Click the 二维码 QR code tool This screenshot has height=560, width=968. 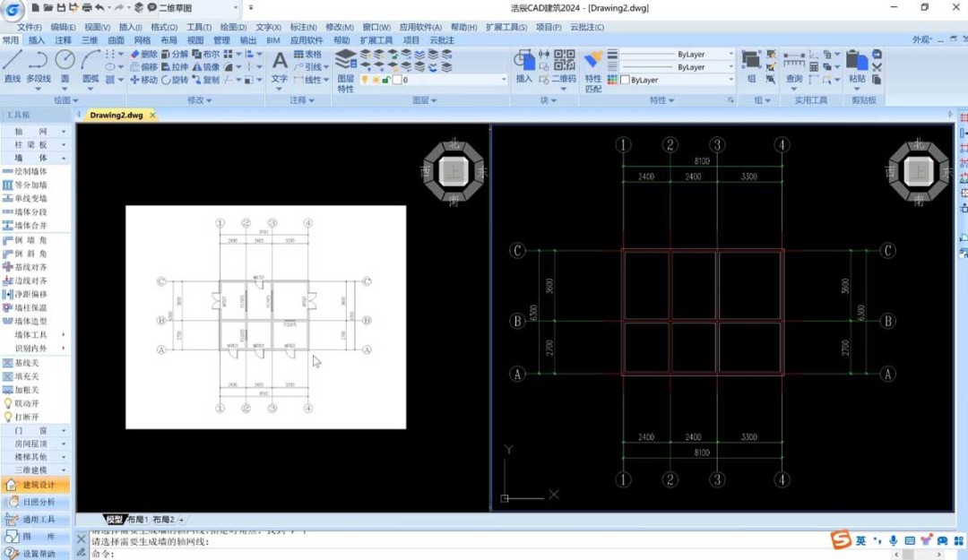pyautogui.click(x=564, y=65)
